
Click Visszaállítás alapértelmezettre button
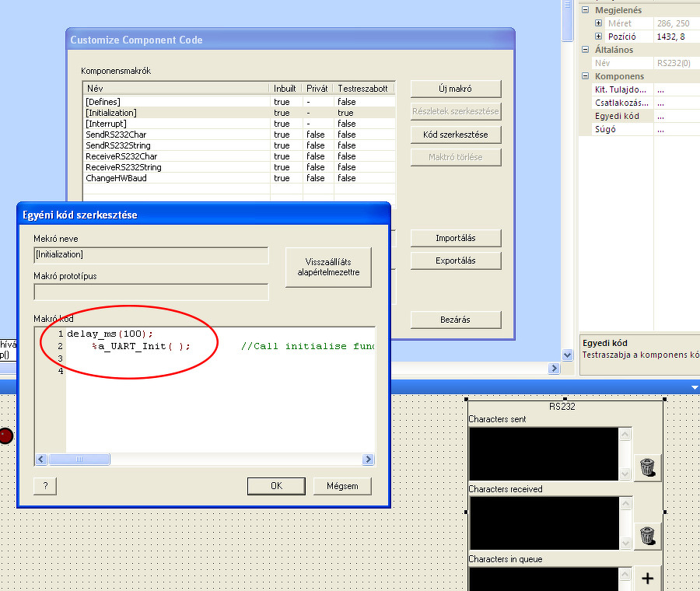click(328, 267)
